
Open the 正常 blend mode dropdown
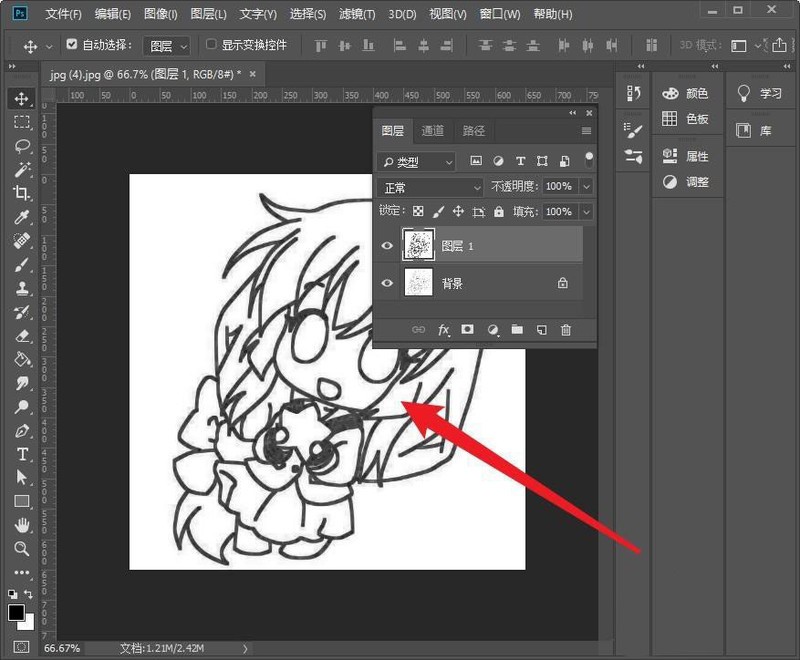point(431,187)
